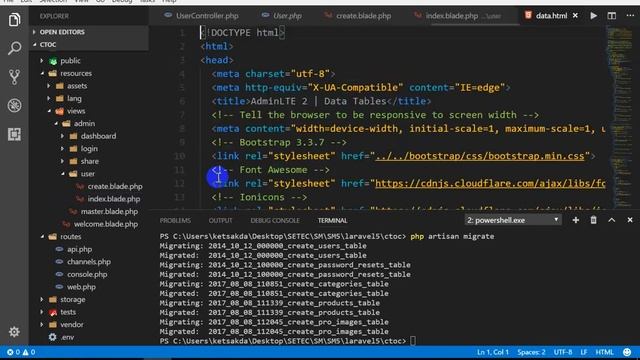
Task: Open the Search view icon
Action: [14, 48]
